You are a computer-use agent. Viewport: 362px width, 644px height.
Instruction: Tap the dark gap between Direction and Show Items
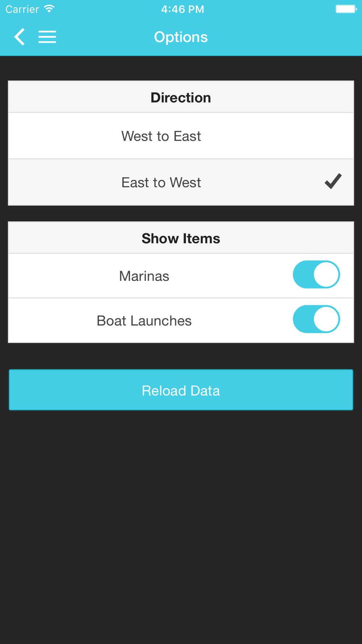[x=181, y=213]
